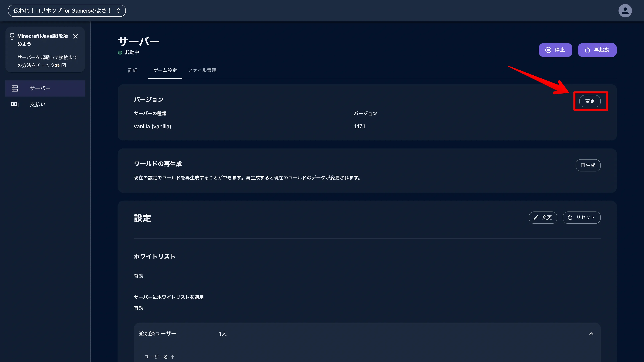Close the Minecraft(Java版) getting-started tip
The width and height of the screenshot is (644, 362).
(75, 36)
